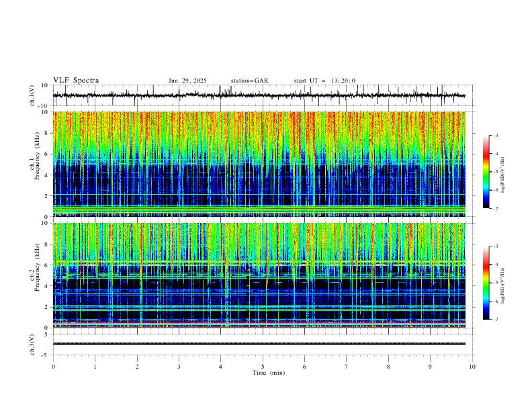This screenshot has height=411, width=532.
Task: Click the "-5" tick on ch.2 color bar
Action: tap(495, 283)
